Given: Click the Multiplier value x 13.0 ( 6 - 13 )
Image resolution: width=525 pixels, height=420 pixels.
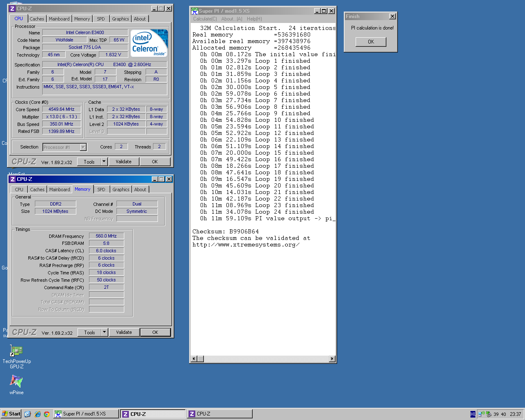Looking at the screenshot, I should coord(62,116).
